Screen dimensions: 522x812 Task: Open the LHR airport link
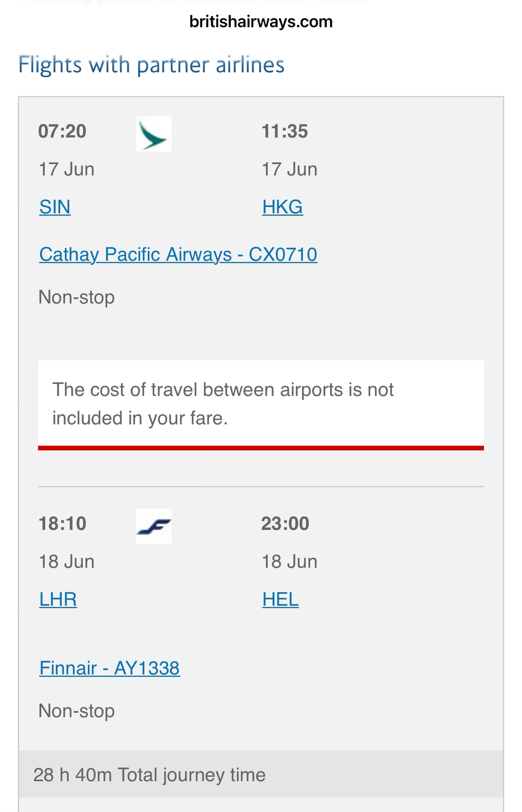pyautogui.click(x=58, y=599)
